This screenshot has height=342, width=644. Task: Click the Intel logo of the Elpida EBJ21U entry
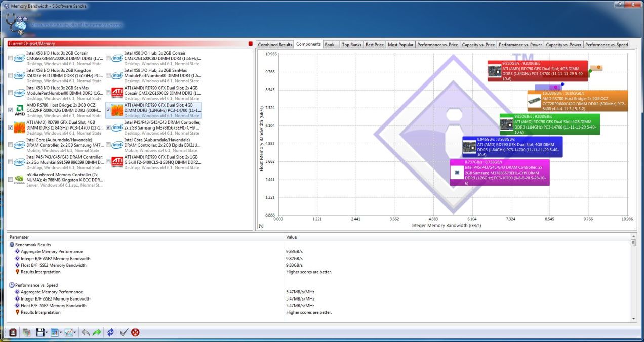coord(117,145)
